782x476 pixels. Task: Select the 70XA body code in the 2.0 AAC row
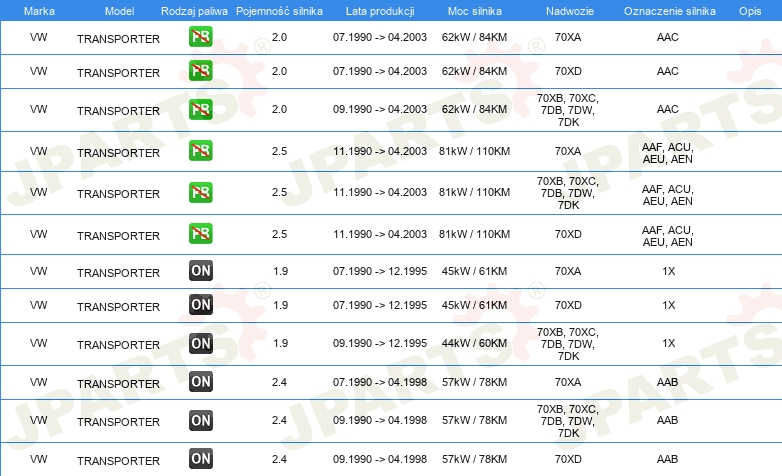568,37
